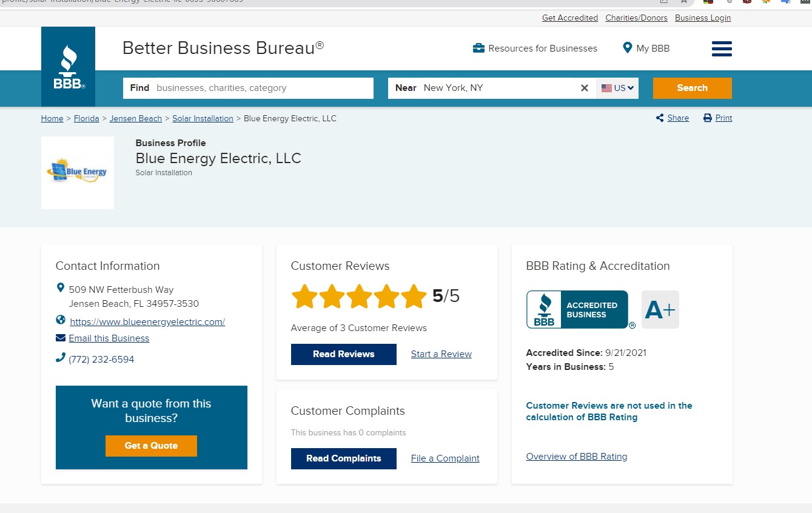Image resolution: width=812 pixels, height=513 pixels.
Task: Click the share icon
Action: pyautogui.click(x=660, y=118)
